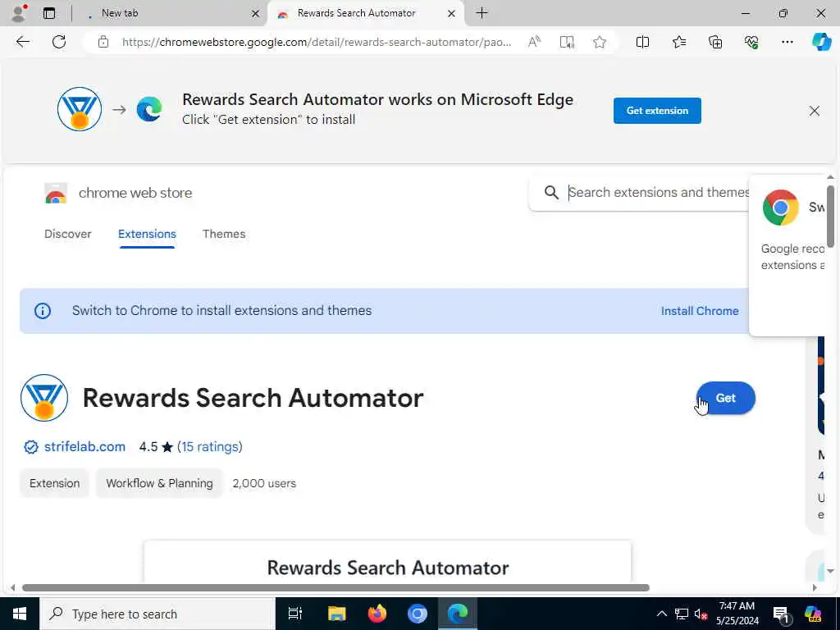Screen dimensions: 840x630
Task: Open the Extensions tab
Action: point(147,234)
